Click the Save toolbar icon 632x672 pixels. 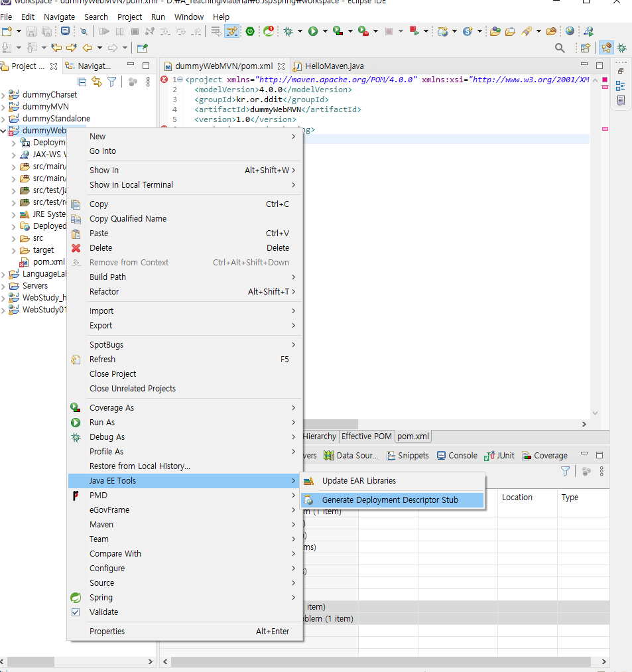coord(31,31)
